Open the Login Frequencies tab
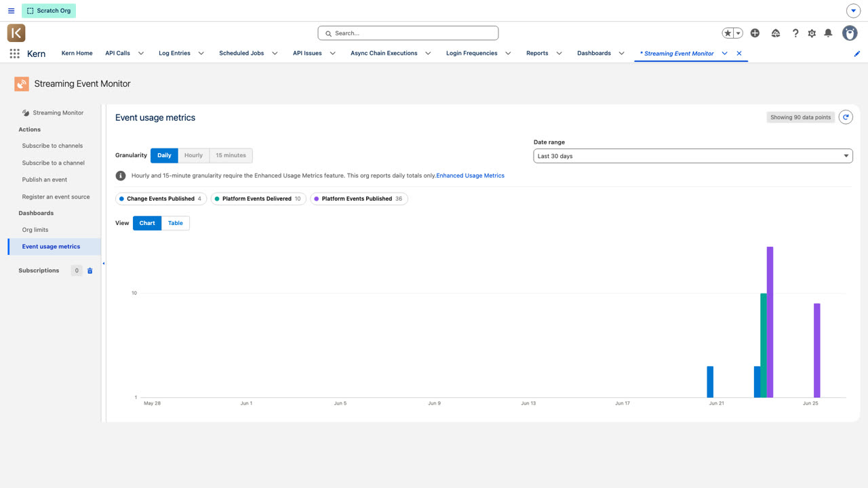 [x=471, y=53]
